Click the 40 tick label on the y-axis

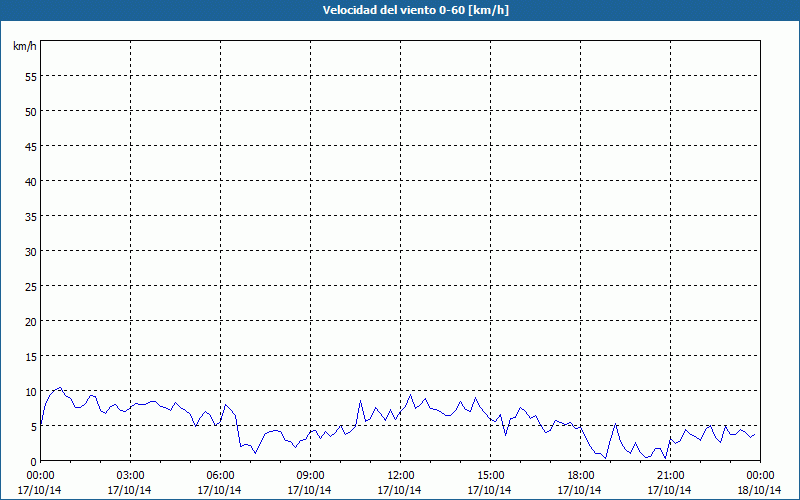[x=30, y=181]
